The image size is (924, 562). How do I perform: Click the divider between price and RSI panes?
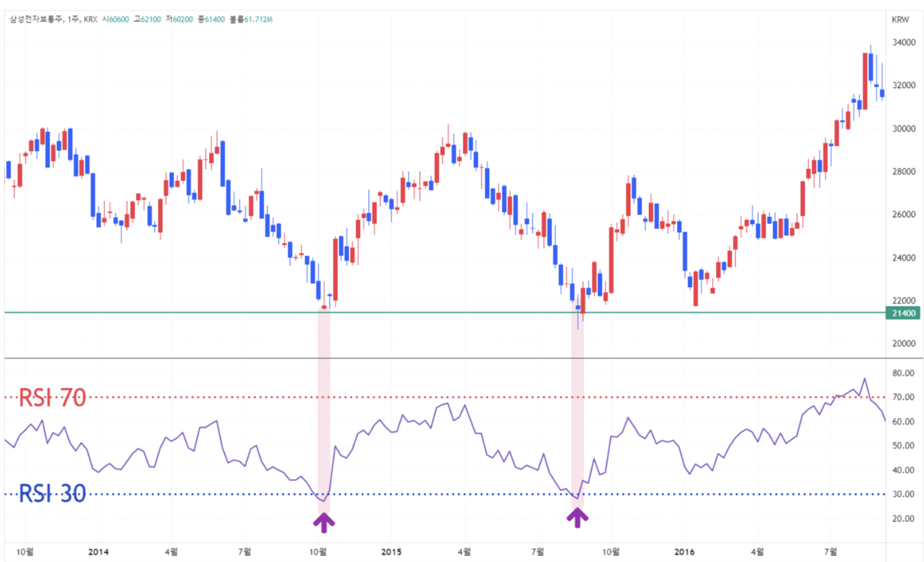451,358
